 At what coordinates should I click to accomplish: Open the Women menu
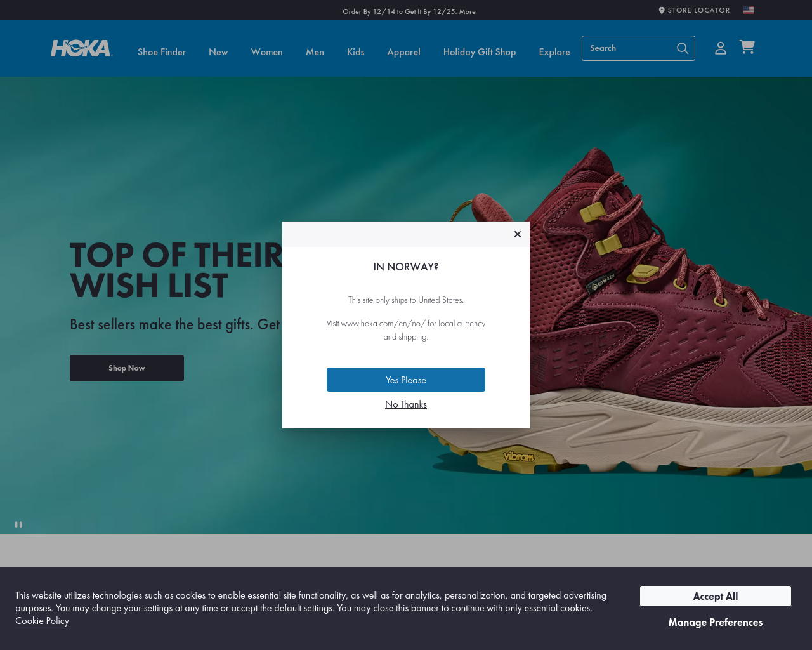267,52
